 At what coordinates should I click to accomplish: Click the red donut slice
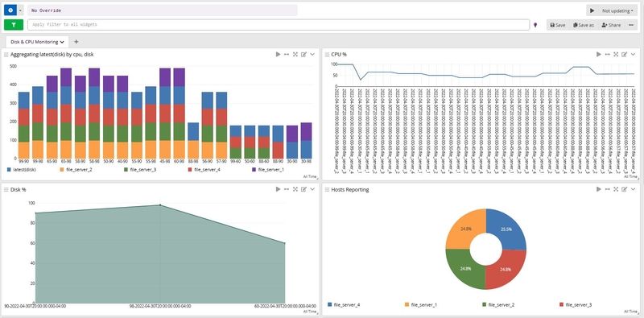[506, 269]
